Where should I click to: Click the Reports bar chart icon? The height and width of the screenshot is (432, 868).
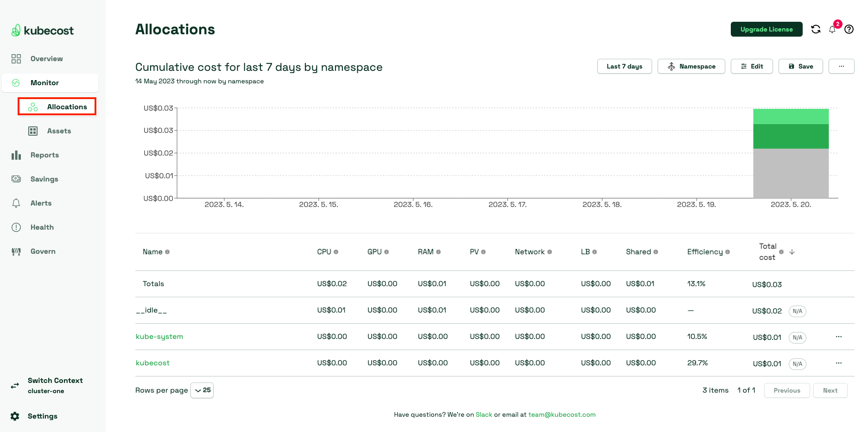click(16, 155)
